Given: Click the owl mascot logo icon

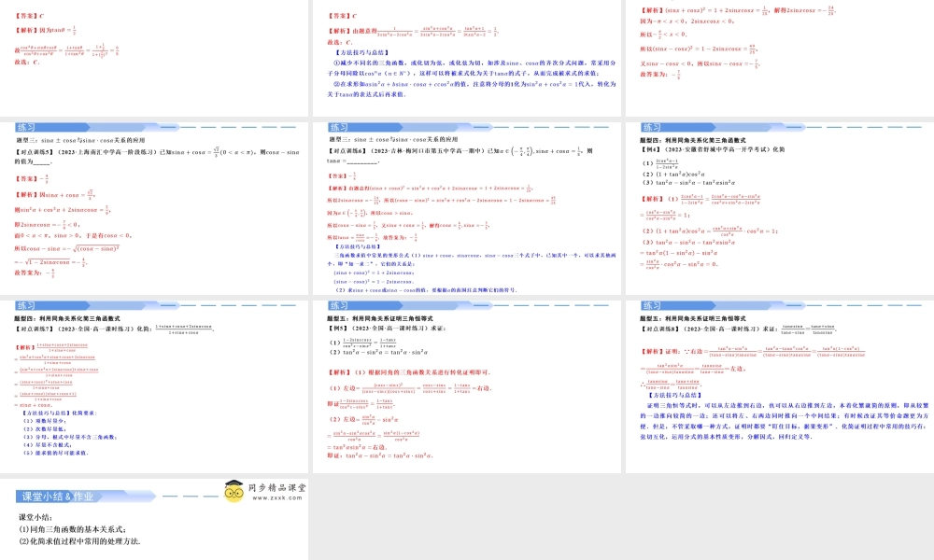Looking at the screenshot, I should [x=234, y=491].
